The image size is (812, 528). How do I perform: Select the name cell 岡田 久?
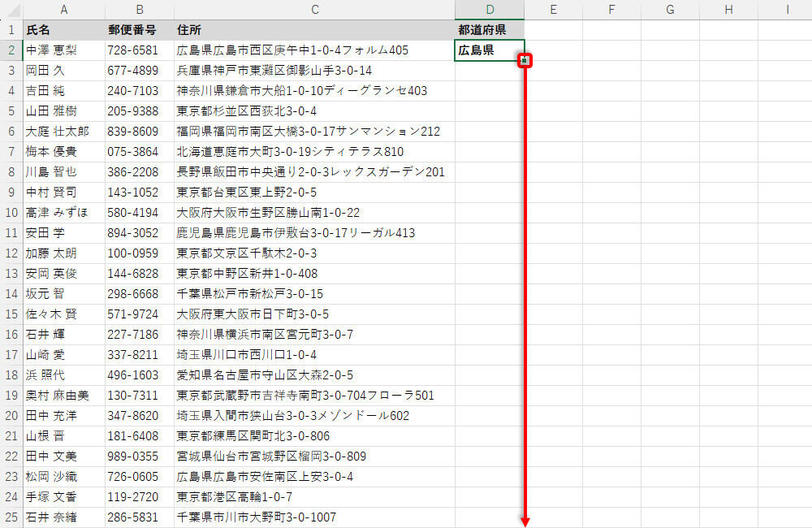pos(64,71)
